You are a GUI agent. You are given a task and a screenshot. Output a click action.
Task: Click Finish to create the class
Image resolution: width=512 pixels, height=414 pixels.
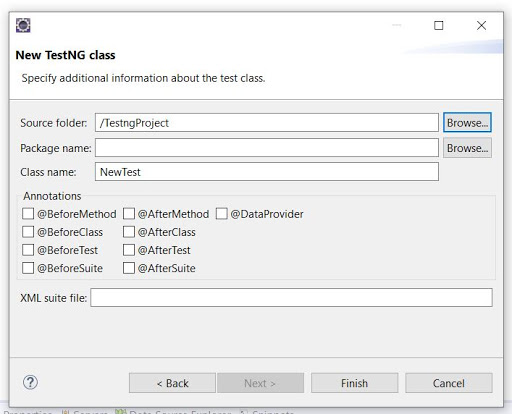click(x=354, y=383)
